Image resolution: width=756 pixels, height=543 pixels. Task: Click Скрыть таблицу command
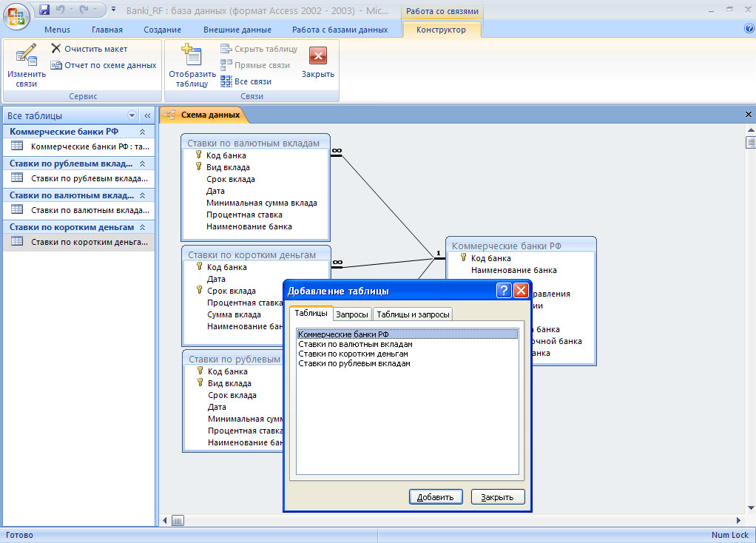259,49
